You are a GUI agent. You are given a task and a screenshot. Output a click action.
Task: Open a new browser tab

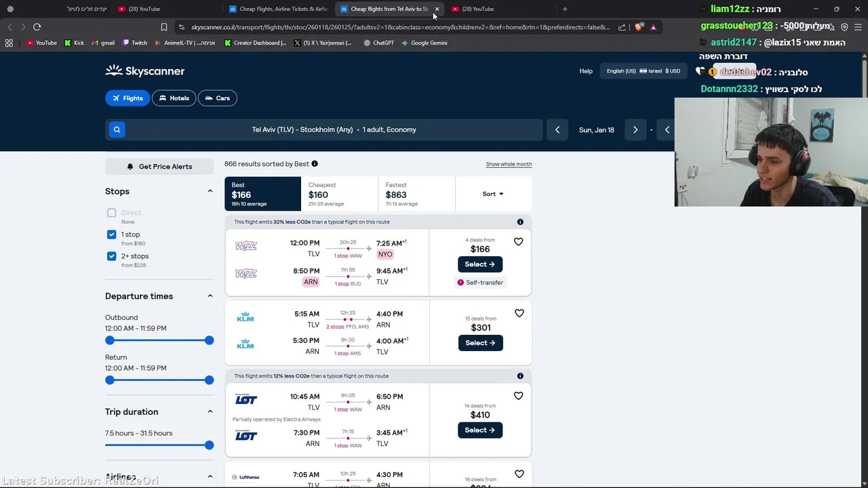coord(565,9)
